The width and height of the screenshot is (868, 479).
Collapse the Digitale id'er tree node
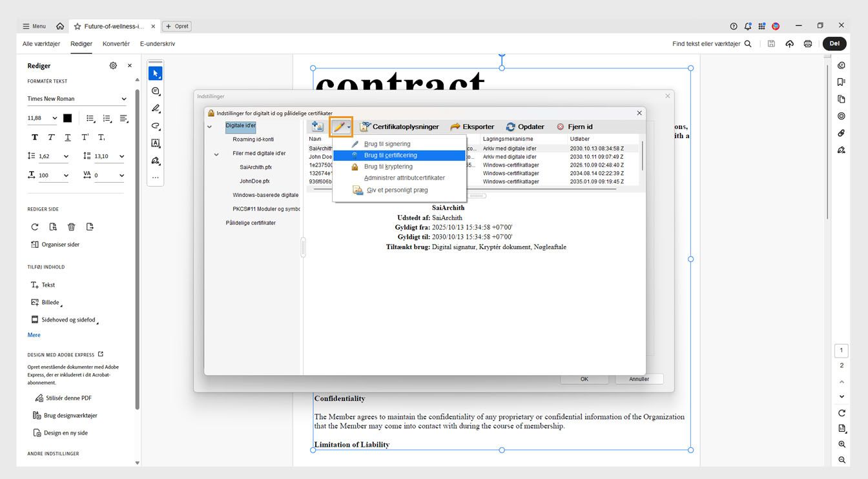point(209,127)
